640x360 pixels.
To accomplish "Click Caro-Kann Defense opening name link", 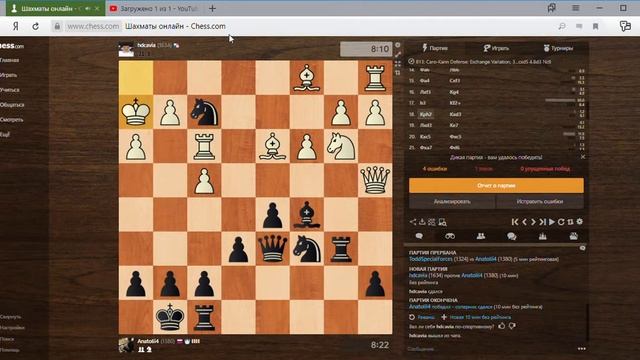I will pyautogui.click(x=484, y=62).
